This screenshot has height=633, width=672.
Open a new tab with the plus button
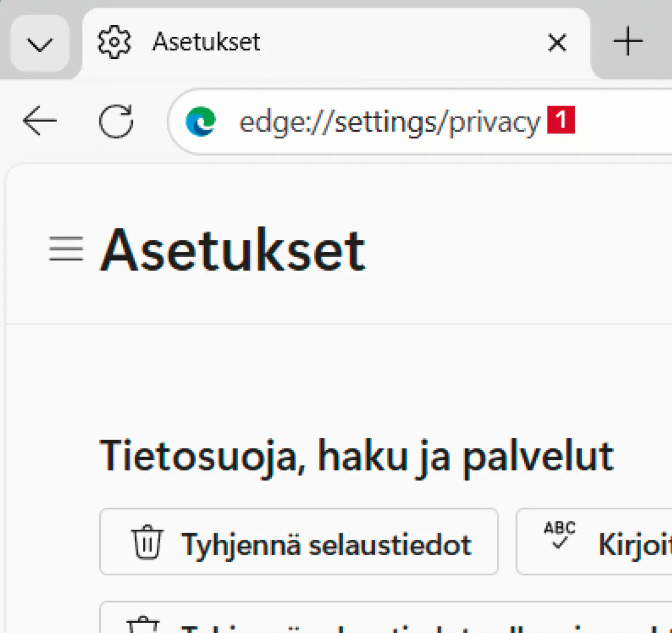(627, 43)
